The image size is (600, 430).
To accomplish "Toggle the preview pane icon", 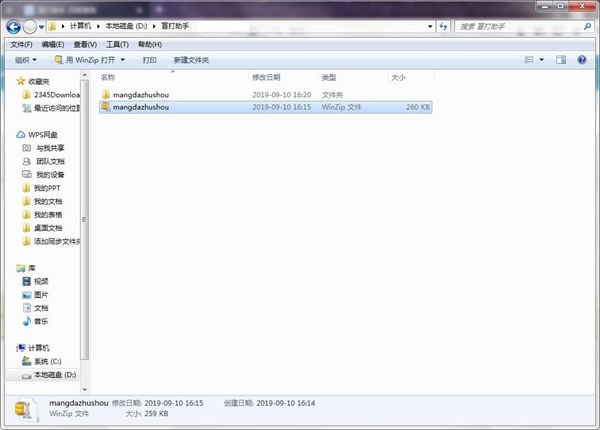I will click(x=563, y=60).
